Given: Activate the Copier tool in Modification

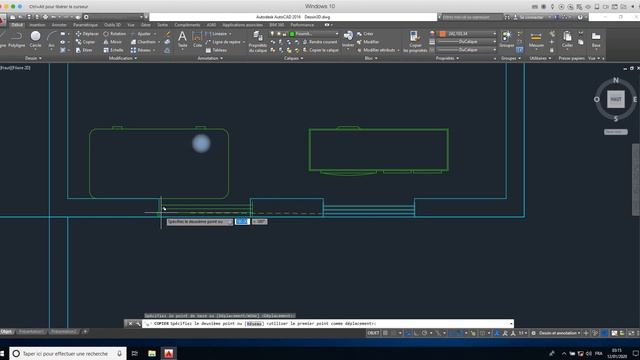Looking at the screenshot, I should click(x=85, y=42).
